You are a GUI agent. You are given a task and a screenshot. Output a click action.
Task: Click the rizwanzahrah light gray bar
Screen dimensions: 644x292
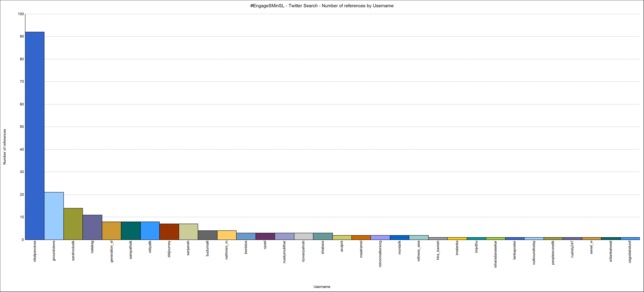pyautogui.click(x=304, y=236)
